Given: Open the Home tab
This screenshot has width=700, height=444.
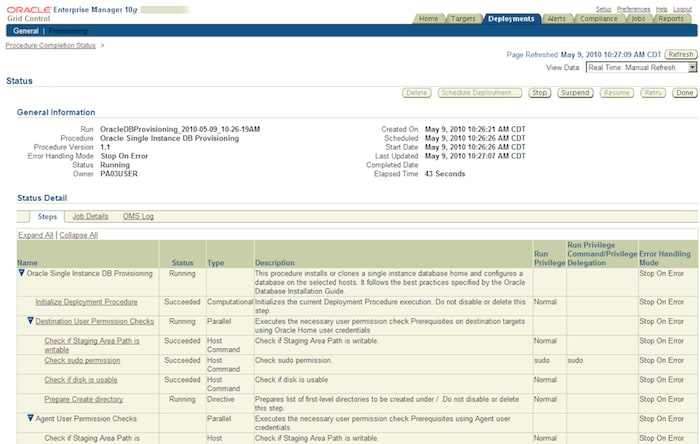Looking at the screenshot, I should pos(428,19).
